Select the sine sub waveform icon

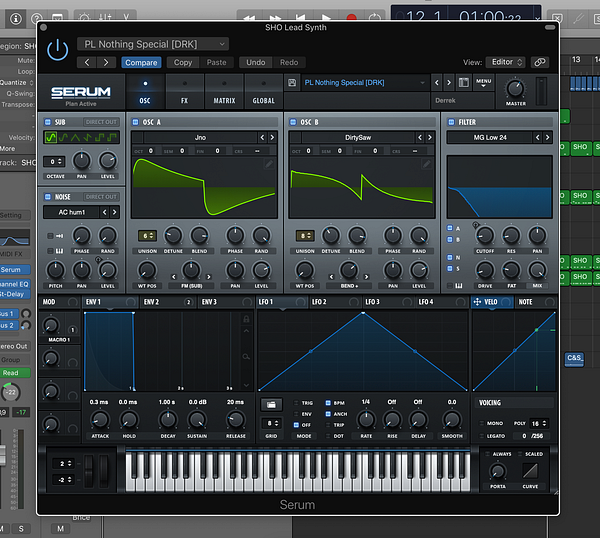(x=53, y=137)
